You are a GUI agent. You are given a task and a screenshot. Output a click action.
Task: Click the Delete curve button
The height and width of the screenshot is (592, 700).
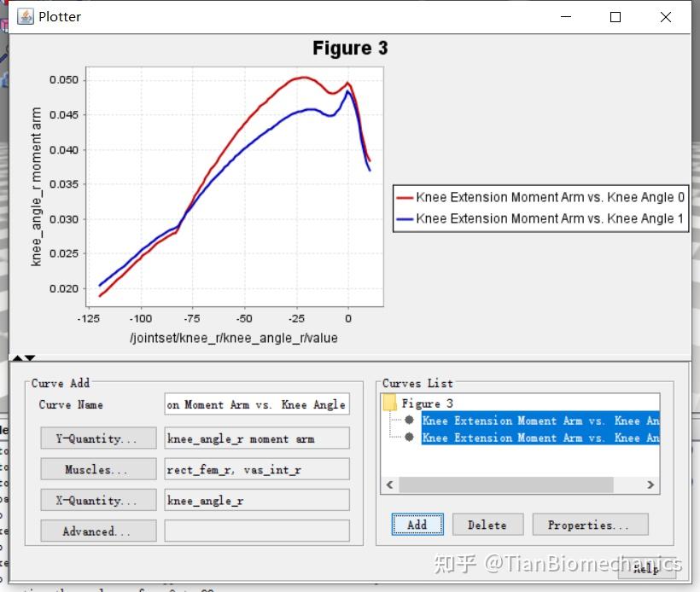click(x=487, y=525)
